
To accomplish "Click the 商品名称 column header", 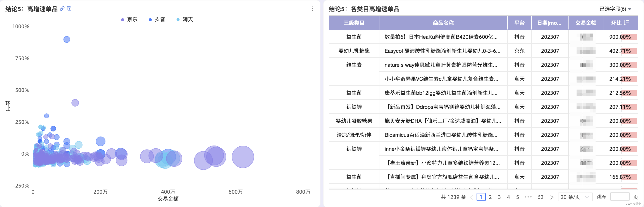I will (443, 23).
